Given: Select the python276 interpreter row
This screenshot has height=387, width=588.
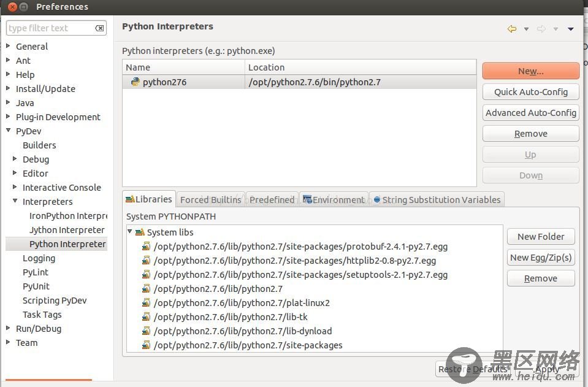Looking at the screenshot, I should 299,82.
